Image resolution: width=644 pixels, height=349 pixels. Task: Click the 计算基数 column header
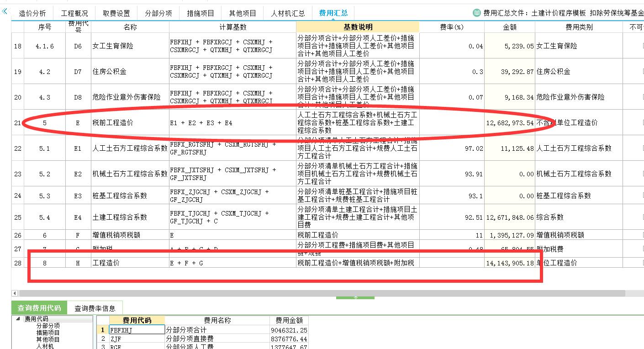tap(233, 27)
